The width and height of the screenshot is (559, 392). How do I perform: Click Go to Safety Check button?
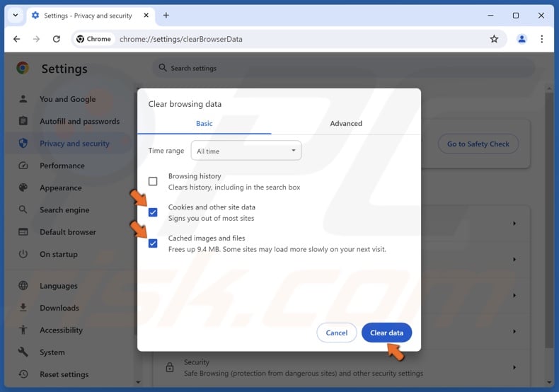[478, 144]
